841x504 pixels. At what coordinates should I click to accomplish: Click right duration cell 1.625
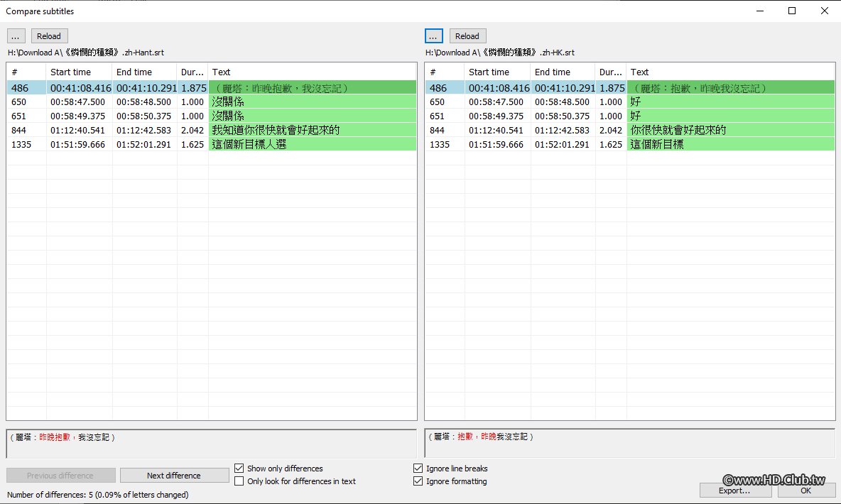pos(611,144)
